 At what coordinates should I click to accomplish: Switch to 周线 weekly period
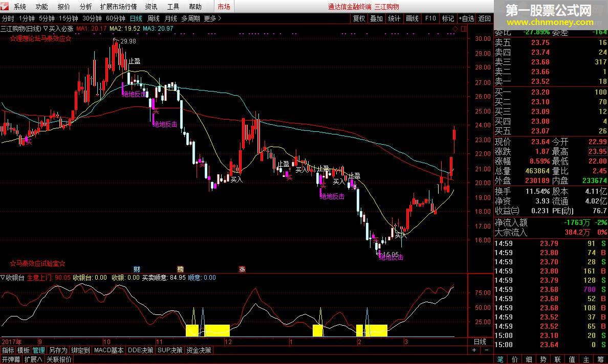click(x=154, y=18)
